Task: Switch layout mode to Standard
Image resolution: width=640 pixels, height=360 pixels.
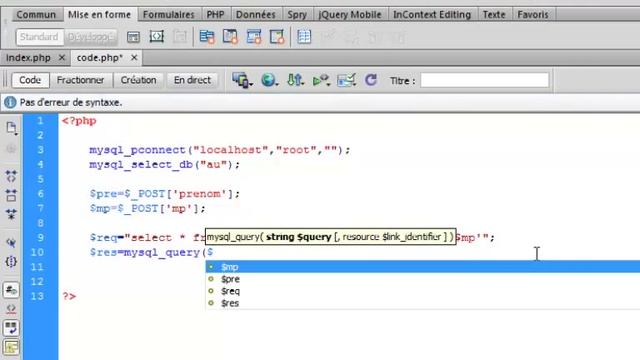Action: coord(39,37)
